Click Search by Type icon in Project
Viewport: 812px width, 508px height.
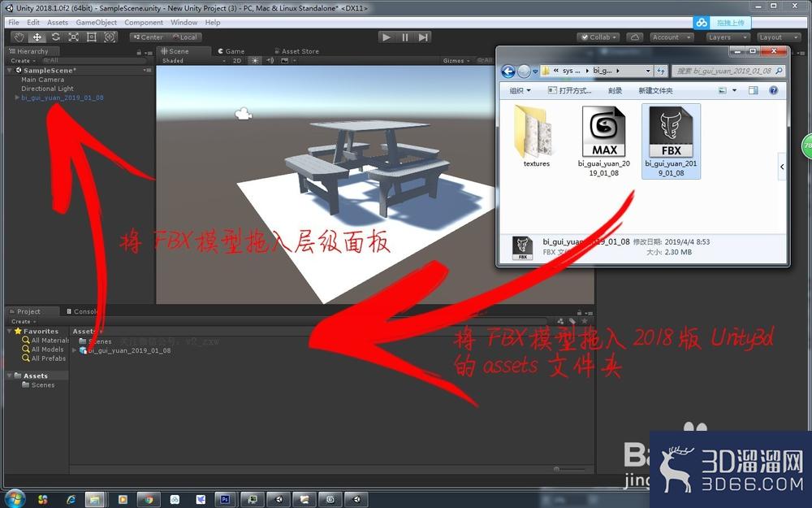pyautogui.click(x=561, y=321)
